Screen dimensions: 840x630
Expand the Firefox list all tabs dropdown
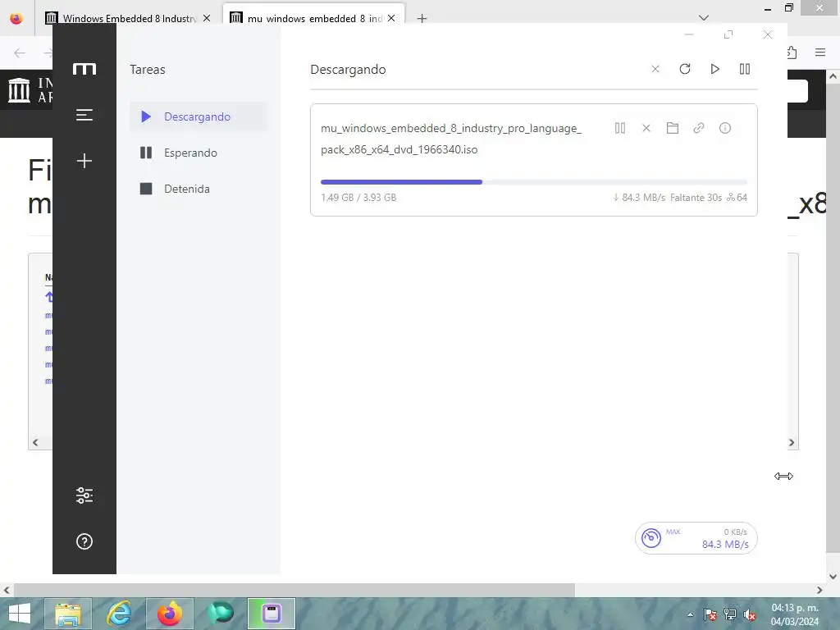click(x=704, y=18)
